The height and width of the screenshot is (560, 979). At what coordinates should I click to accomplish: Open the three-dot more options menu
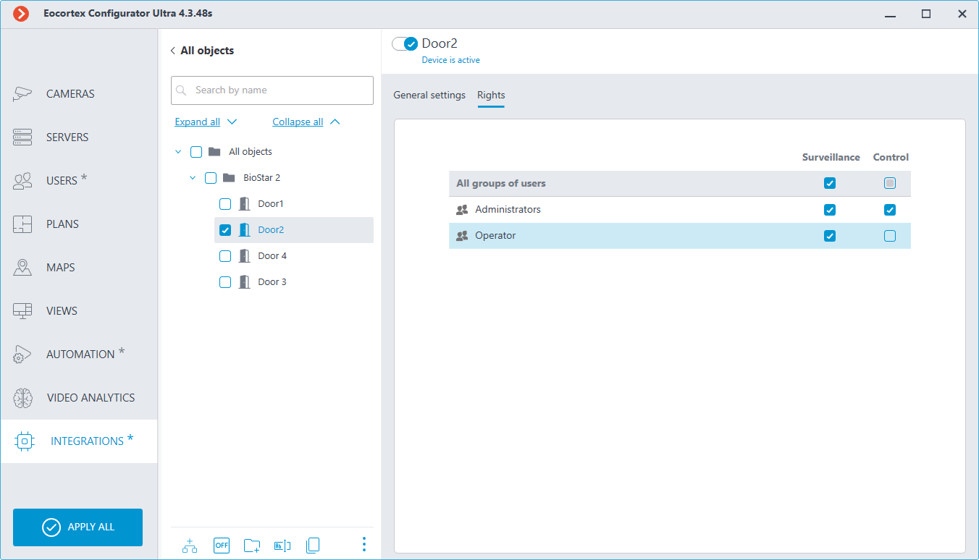pyautogui.click(x=364, y=544)
